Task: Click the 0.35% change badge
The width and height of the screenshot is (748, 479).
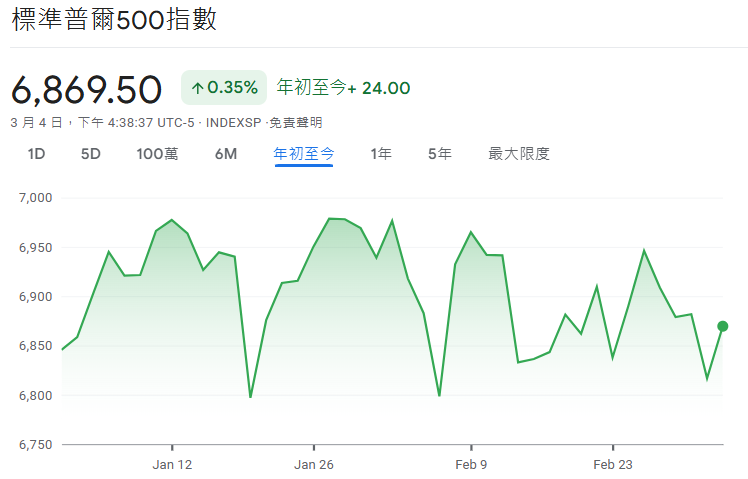Action: [x=224, y=88]
